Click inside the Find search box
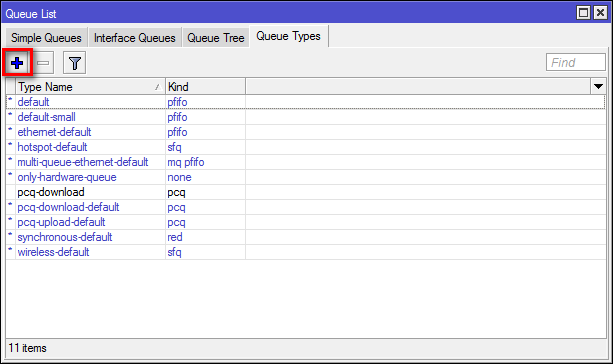The width and height of the screenshot is (613, 364). click(x=575, y=63)
